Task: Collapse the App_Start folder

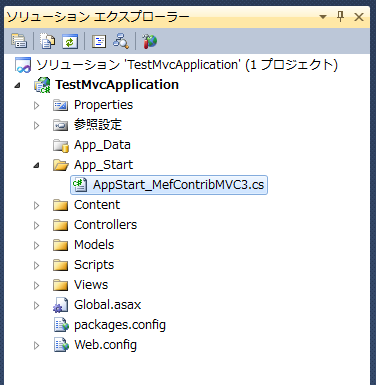Action: point(36,165)
